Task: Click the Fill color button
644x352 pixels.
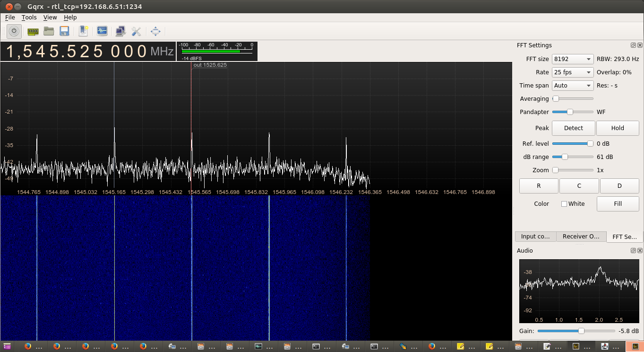Action: pyautogui.click(x=618, y=204)
